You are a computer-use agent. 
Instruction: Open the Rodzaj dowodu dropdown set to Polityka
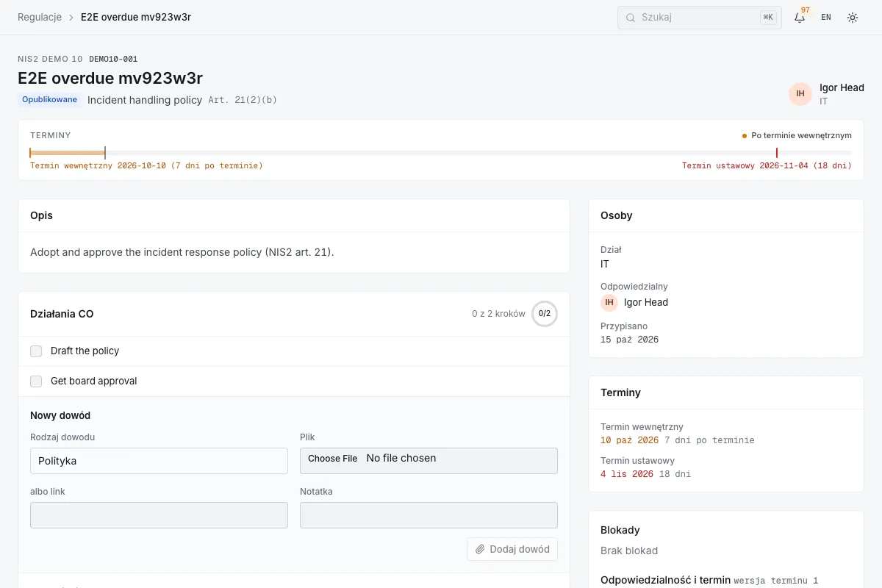click(x=159, y=461)
